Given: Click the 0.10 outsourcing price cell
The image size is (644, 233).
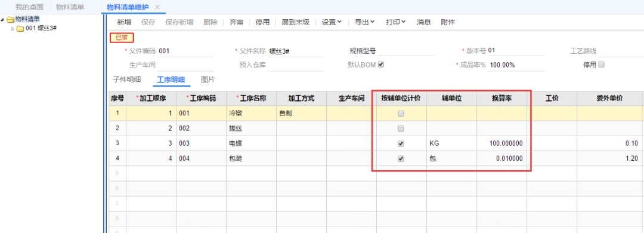Looking at the screenshot, I should pyautogui.click(x=609, y=143).
